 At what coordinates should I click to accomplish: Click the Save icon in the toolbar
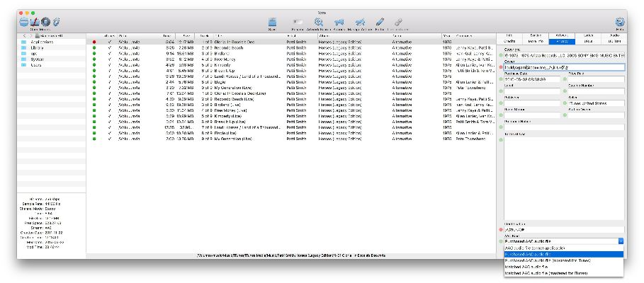point(272,22)
